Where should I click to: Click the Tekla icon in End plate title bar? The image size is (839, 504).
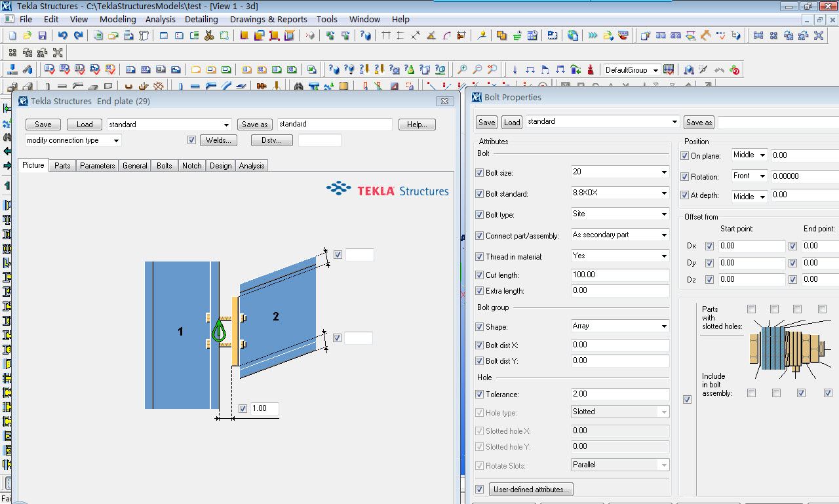[x=23, y=101]
